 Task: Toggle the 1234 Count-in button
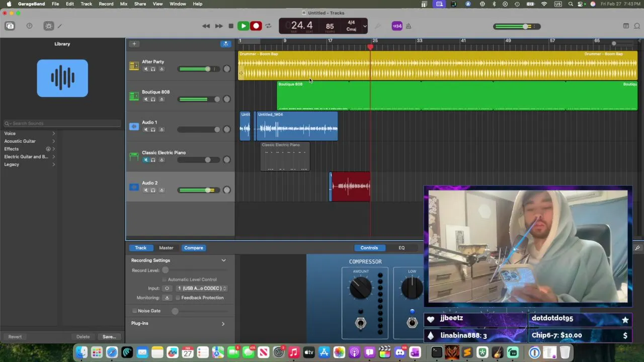[x=397, y=26]
